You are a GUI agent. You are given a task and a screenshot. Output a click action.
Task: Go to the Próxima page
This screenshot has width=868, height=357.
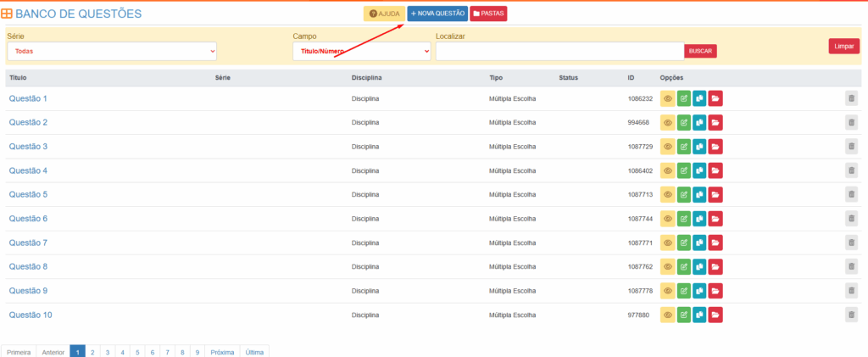(x=222, y=351)
